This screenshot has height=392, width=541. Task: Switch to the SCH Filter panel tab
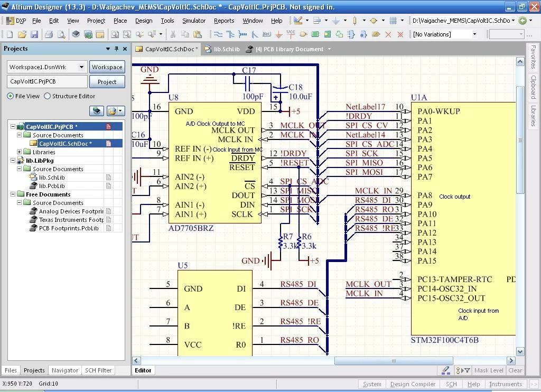pyautogui.click(x=98, y=370)
